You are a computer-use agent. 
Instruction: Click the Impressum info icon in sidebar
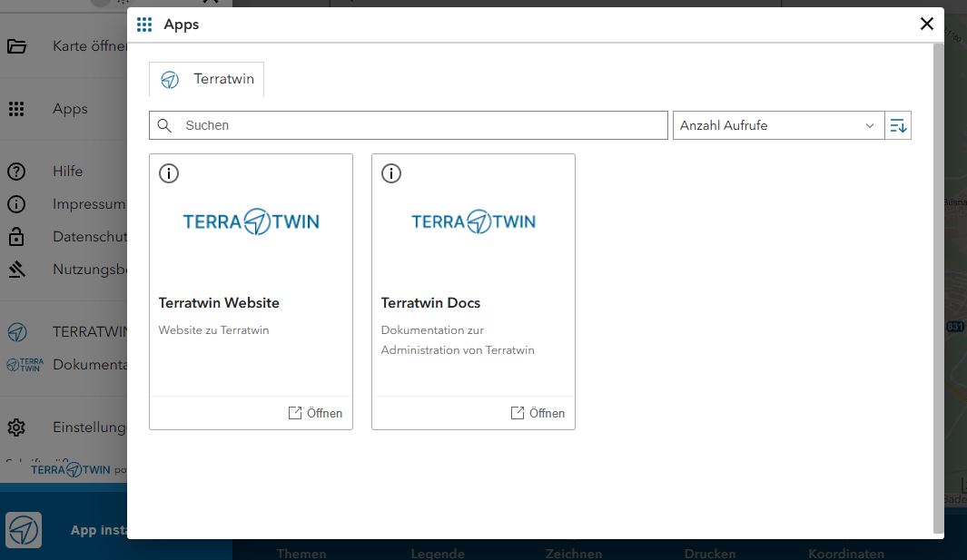(16, 204)
